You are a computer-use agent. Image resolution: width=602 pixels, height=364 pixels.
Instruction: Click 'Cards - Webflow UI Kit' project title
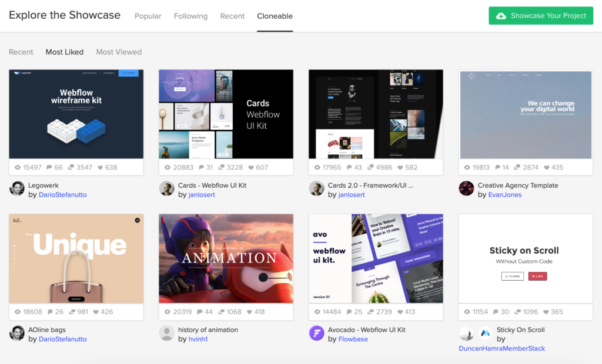pyautogui.click(x=212, y=186)
